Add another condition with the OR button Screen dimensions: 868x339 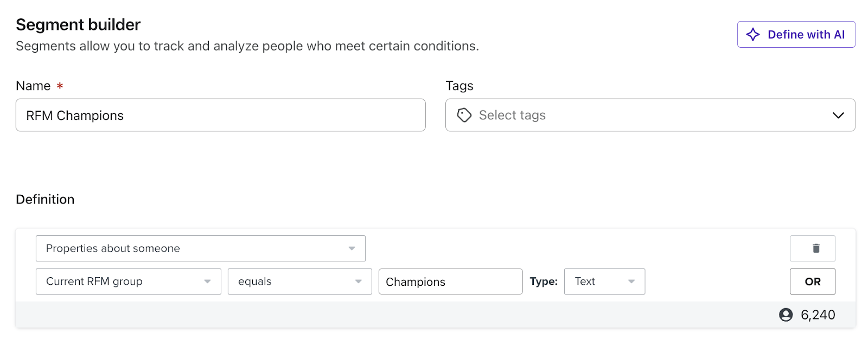coord(813,282)
